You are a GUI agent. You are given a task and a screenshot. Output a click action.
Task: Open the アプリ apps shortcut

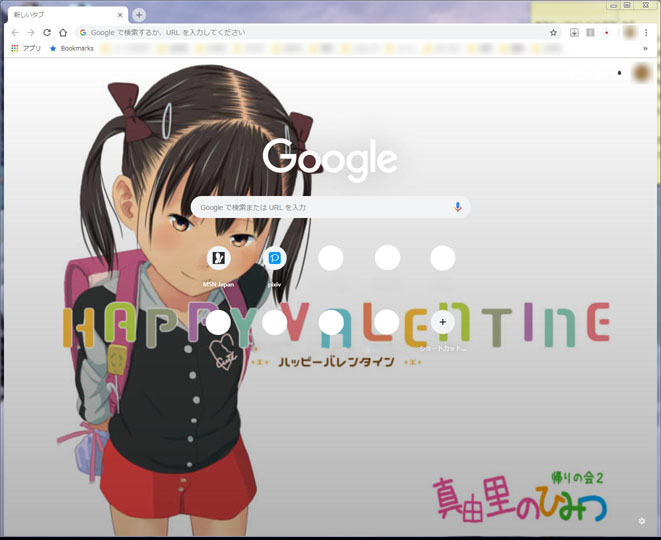[x=26, y=48]
